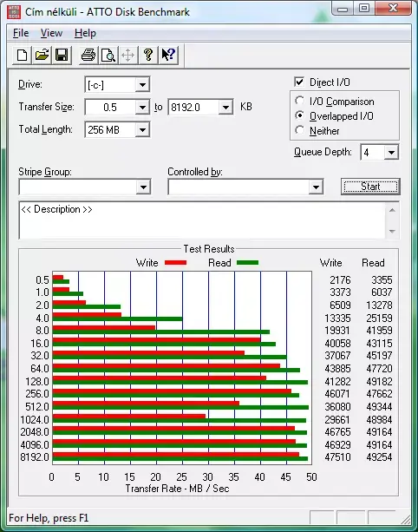Click the window resize grip in status bar
The width and height of the screenshot is (418, 532).
click(x=406, y=518)
